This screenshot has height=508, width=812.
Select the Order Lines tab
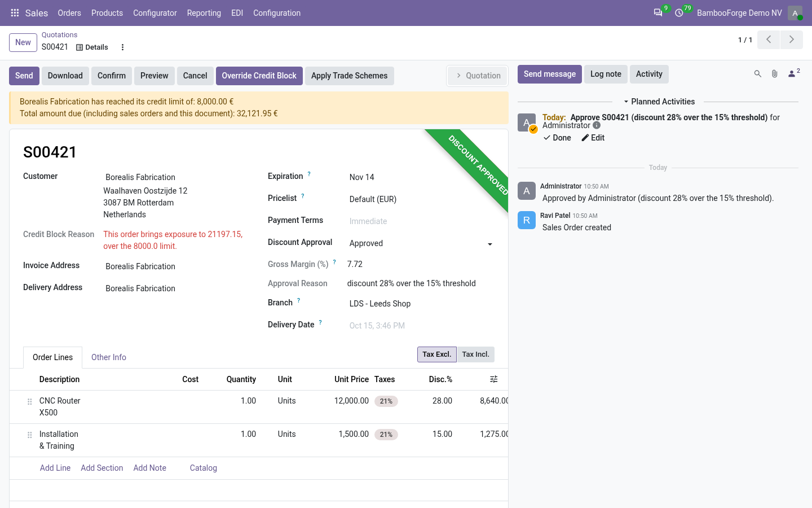tap(52, 357)
